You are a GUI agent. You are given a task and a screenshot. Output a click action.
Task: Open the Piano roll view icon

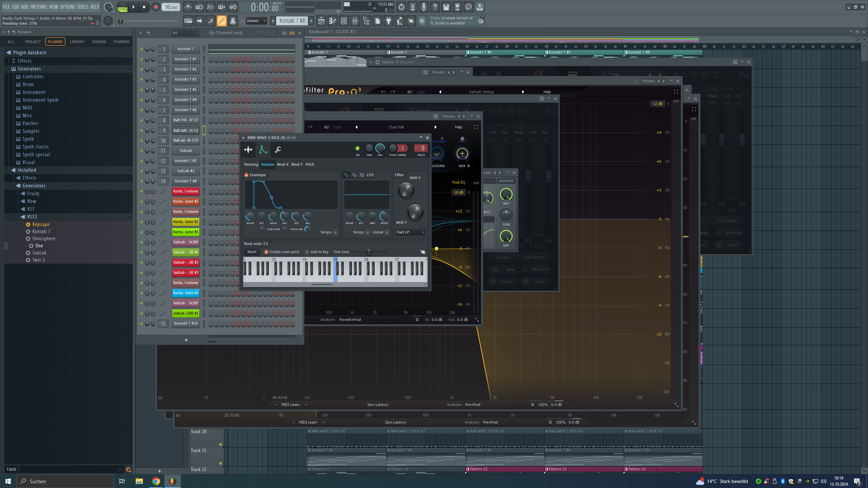(333, 21)
